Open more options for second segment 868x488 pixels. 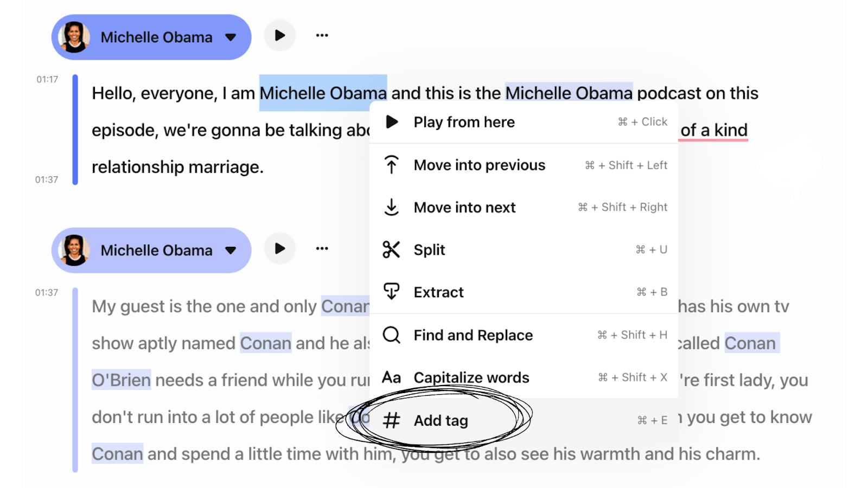point(322,249)
